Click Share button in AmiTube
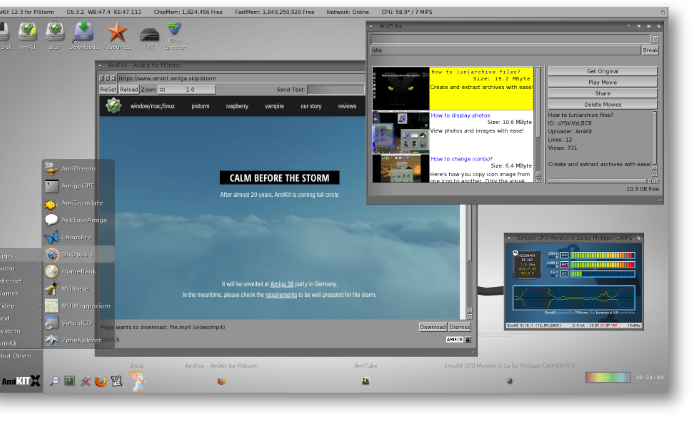This screenshot has height=422, width=696. pos(602,93)
